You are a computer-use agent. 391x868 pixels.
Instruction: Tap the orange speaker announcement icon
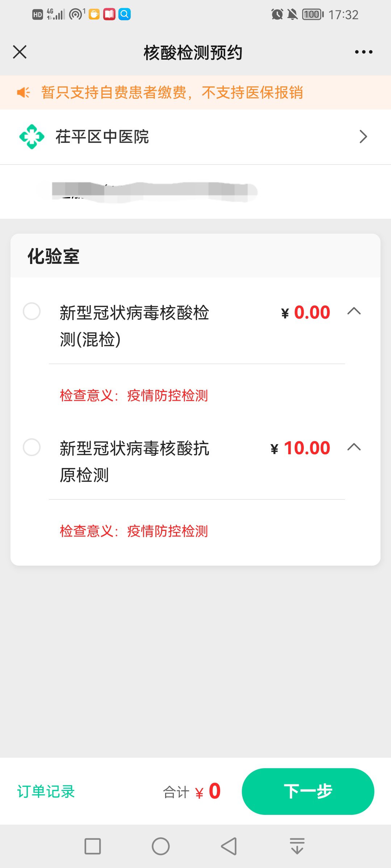(24, 93)
